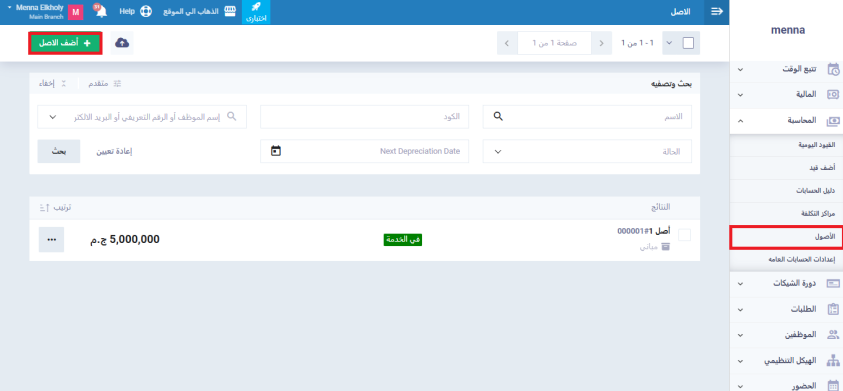Viewport: 843px width, 391px height.
Task: Click the ترتيب sort icon in results header
Action: click(x=44, y=208)
